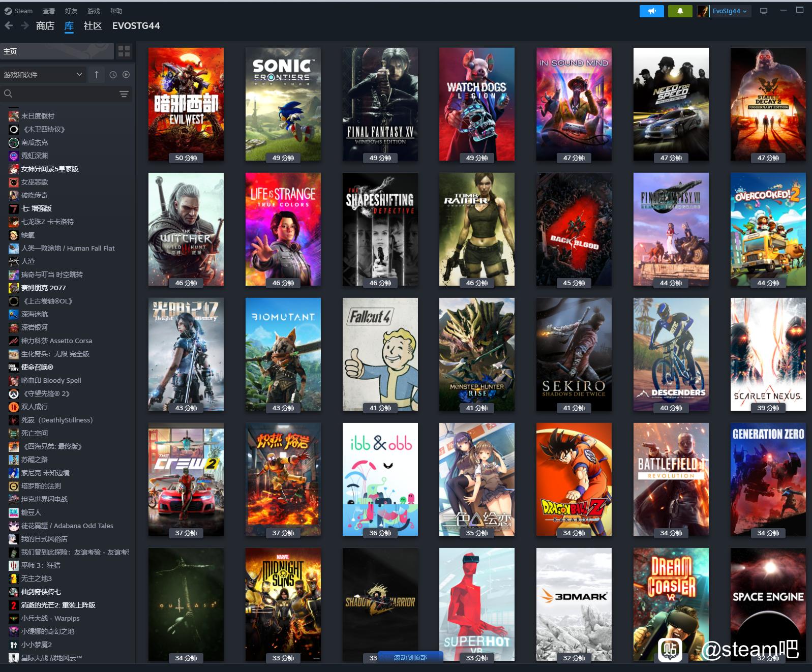Switch to the 库 tab

[x=69, y=26]
